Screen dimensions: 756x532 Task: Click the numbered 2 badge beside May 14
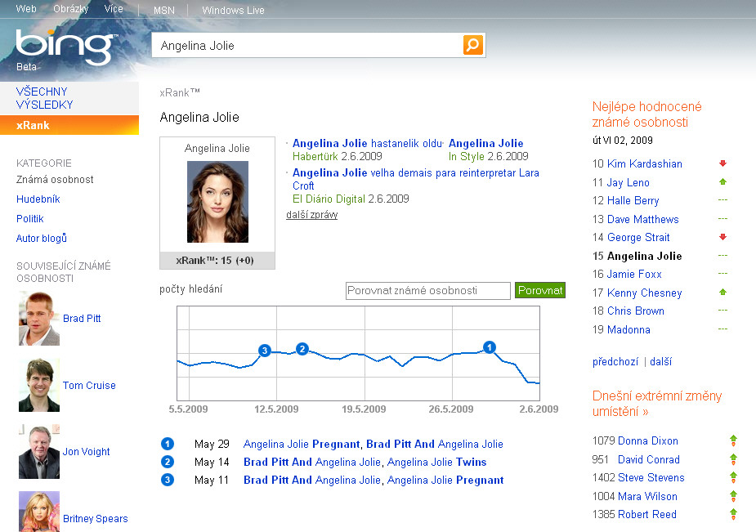pos(168,462)
